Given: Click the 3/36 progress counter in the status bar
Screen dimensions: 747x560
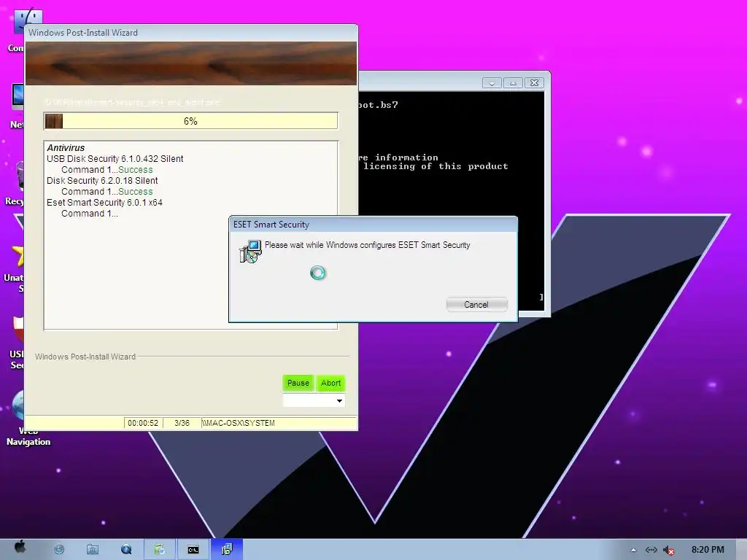Looking at the screenshot, I should (x=182, y=423).
